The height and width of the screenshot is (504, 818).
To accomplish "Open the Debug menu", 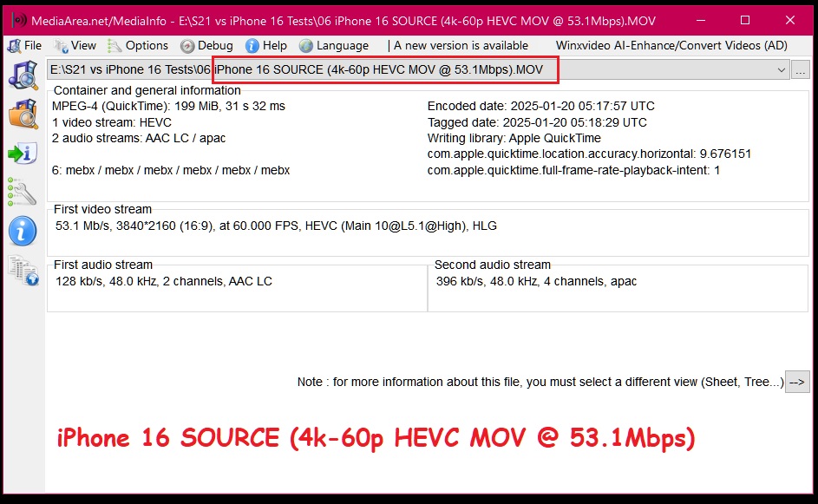I will point(206,45).
